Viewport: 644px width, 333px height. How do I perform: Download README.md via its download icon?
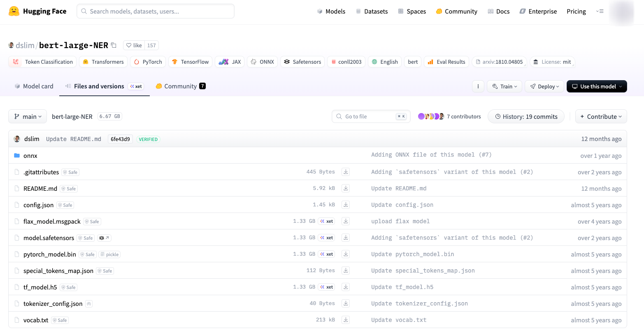[x=346, y=188]
